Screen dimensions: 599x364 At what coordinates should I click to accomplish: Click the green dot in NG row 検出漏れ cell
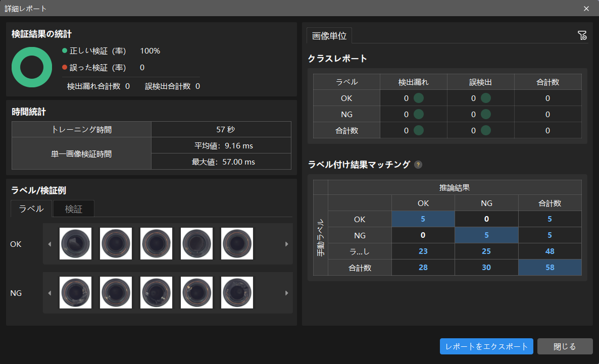tap(419, 114)
